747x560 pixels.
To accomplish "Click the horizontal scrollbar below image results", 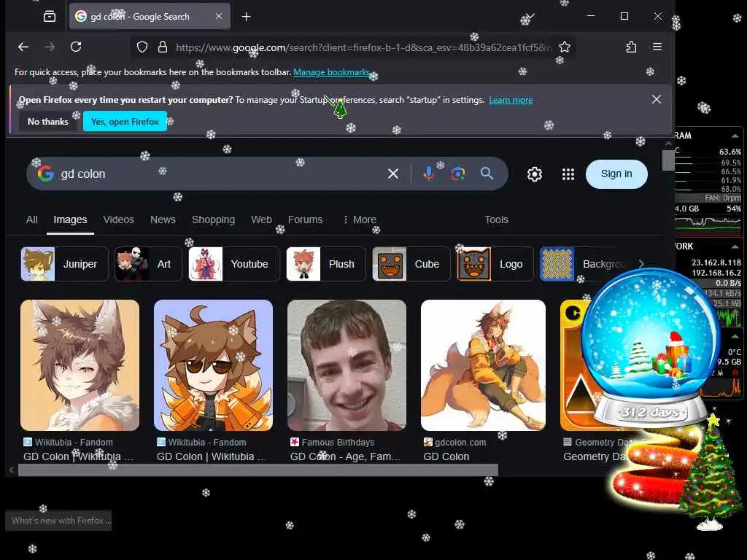I will (x=258, y=470).
